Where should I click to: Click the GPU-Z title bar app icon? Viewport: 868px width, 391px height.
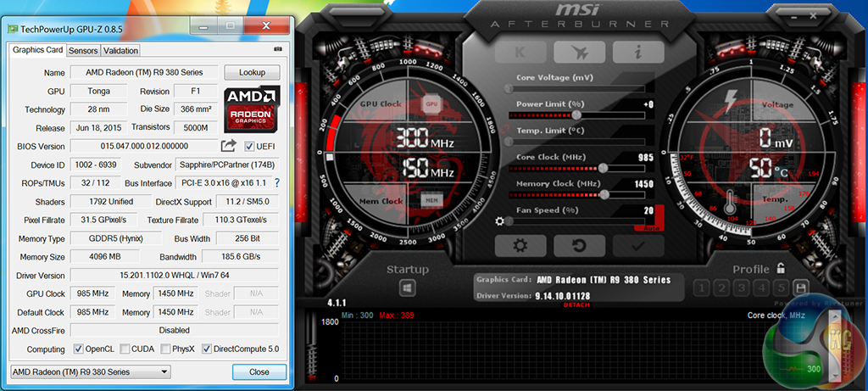[x=13, y=27]
